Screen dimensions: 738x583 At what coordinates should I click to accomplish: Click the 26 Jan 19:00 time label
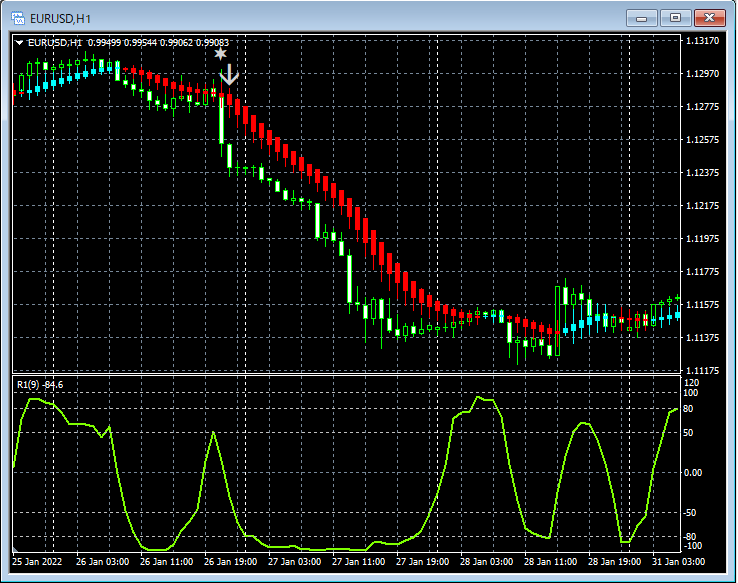231,562
